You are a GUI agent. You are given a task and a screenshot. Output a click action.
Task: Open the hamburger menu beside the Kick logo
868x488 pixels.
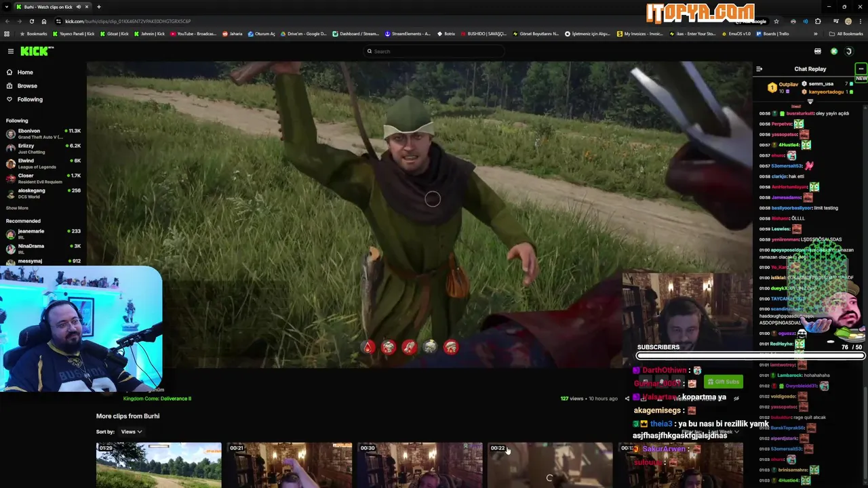pos(10,52)
